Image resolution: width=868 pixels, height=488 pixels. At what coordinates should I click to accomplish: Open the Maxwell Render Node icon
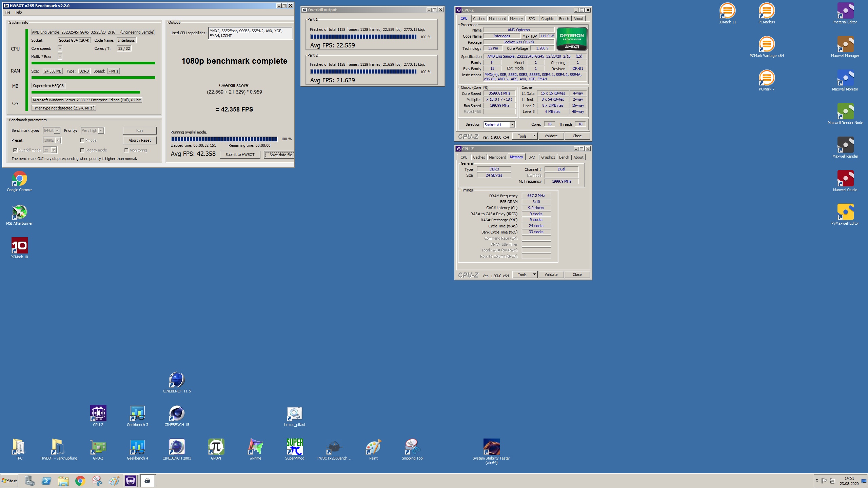pos(845,114)
